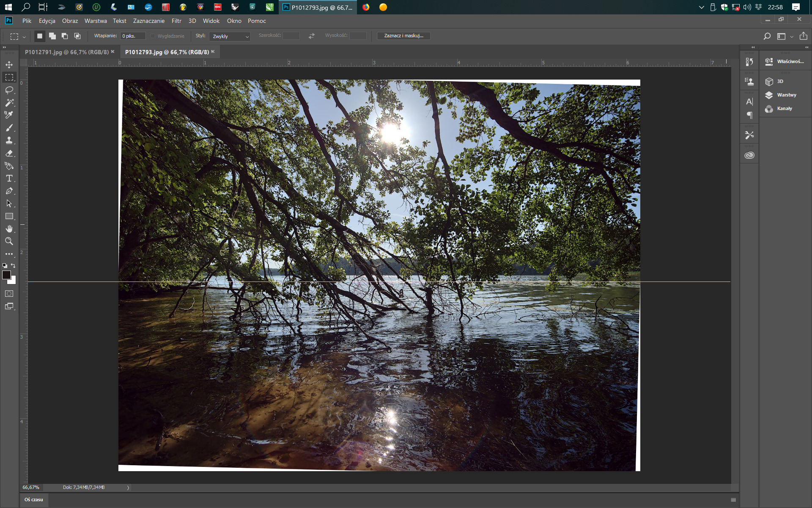Screen dimensions: 812x508
Task: Select the Hand tool
Action: pyautogui.click(x=9, y=229)
